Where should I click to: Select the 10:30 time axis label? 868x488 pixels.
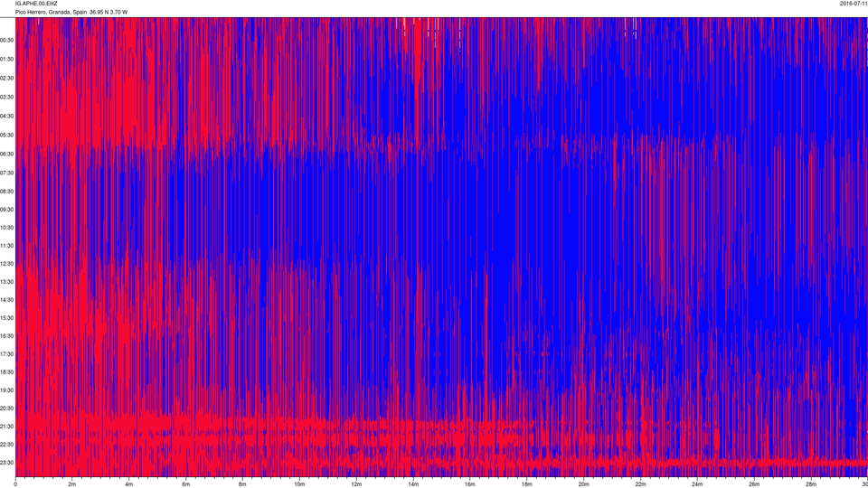click(6, 228)
